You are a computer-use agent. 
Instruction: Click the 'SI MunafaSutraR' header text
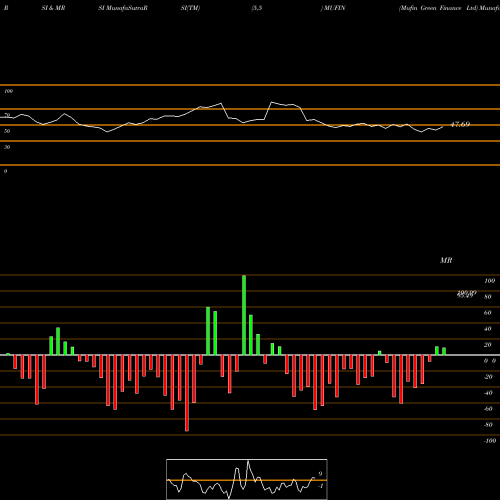[123, 8]
